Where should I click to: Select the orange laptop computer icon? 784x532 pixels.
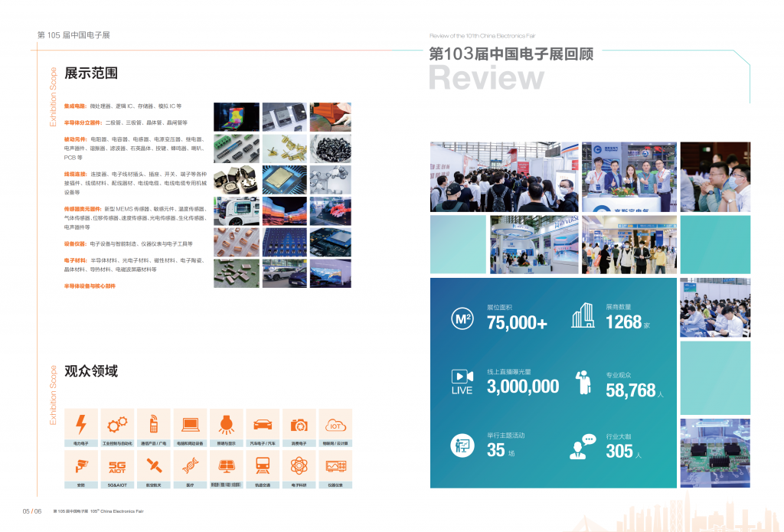tap(190, 424)
